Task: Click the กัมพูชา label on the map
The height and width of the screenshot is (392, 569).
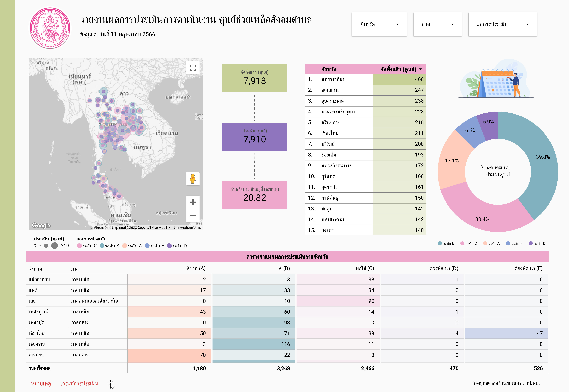Action: tap(142, 147)
